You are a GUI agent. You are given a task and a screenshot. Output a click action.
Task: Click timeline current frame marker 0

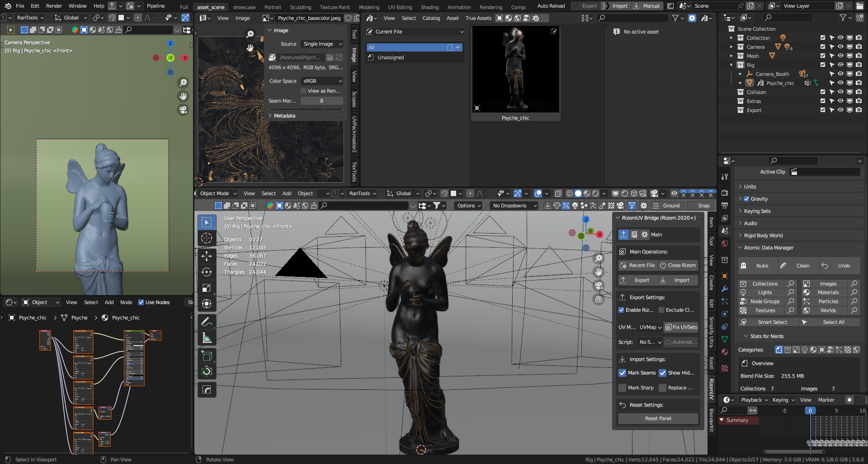tap(810, 411)
